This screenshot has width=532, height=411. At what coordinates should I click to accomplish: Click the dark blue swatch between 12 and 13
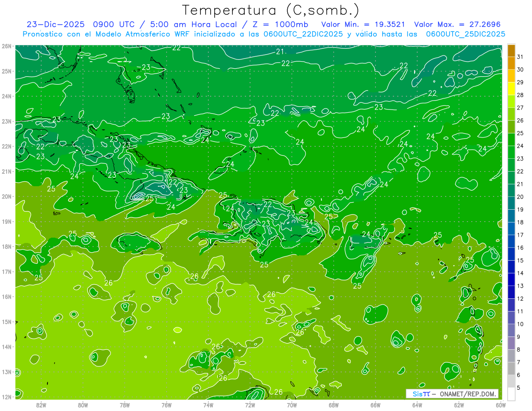[511, 292]
